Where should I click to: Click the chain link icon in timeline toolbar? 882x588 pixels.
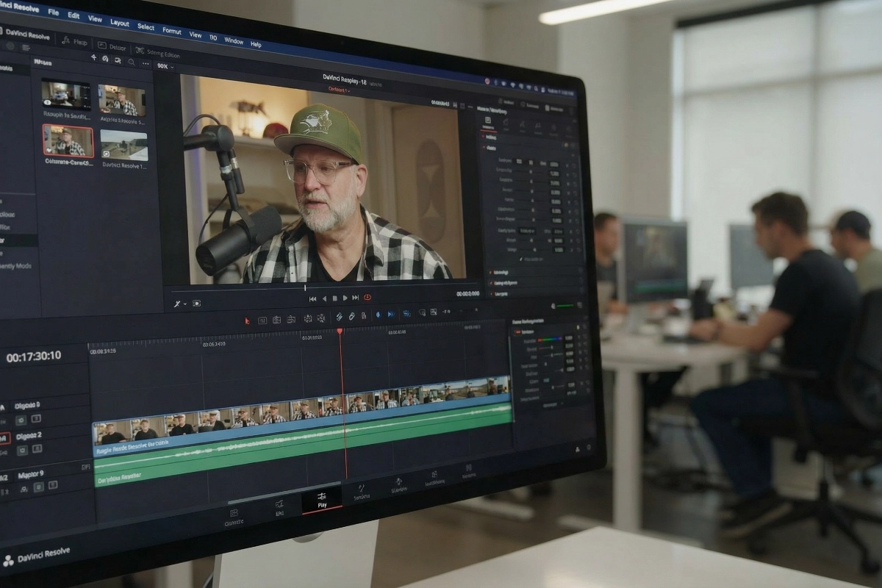[351, 316]
